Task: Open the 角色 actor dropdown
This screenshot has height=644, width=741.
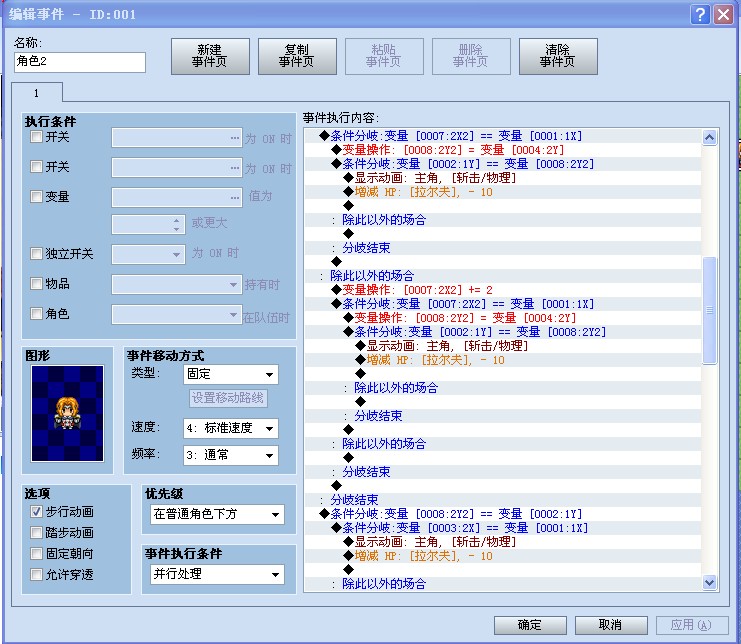Action: click(x=177, y=315)
